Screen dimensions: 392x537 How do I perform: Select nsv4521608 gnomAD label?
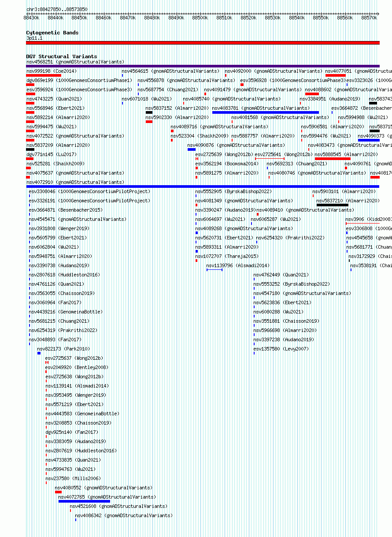point(118,506)
